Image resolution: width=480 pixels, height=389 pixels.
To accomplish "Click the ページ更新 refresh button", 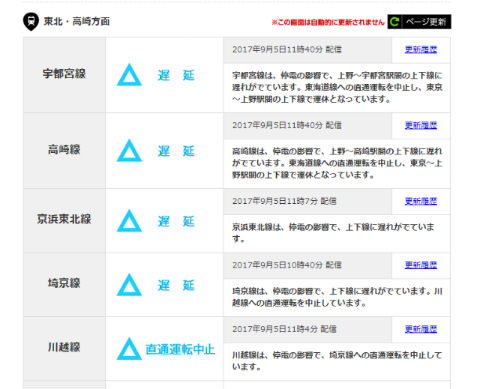I will click(x=419, y=22).
